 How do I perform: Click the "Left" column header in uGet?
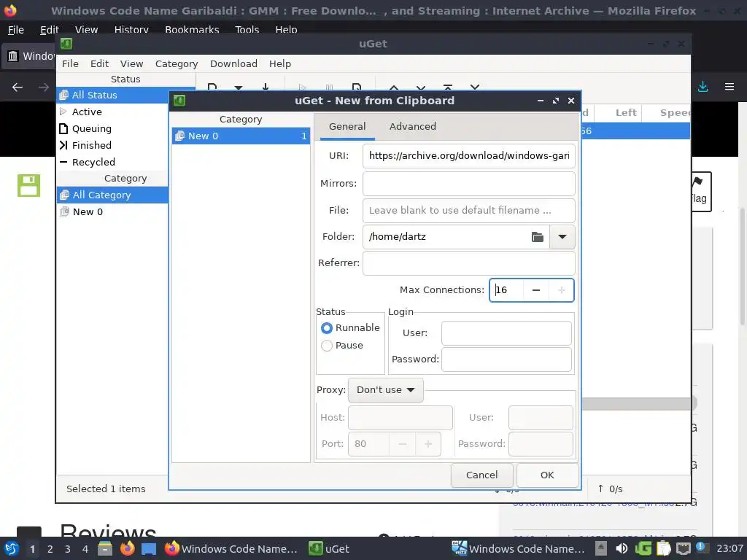click(x=625, y=113)
